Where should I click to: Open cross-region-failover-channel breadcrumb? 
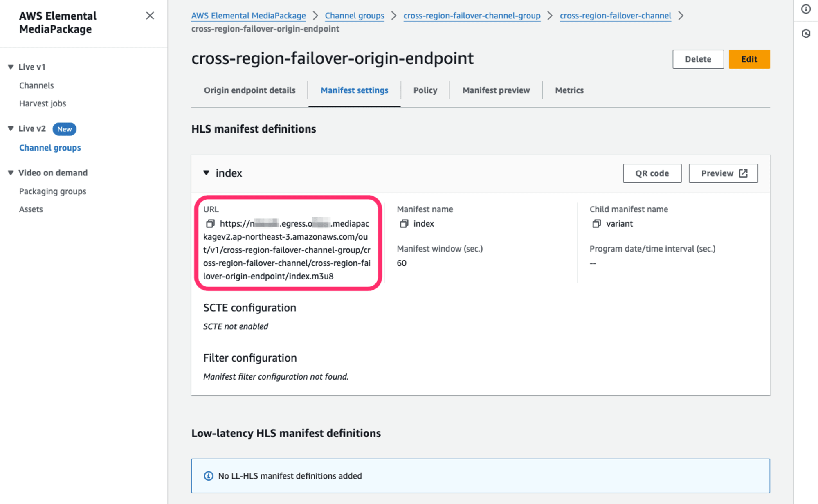click(x=616, y=16)
